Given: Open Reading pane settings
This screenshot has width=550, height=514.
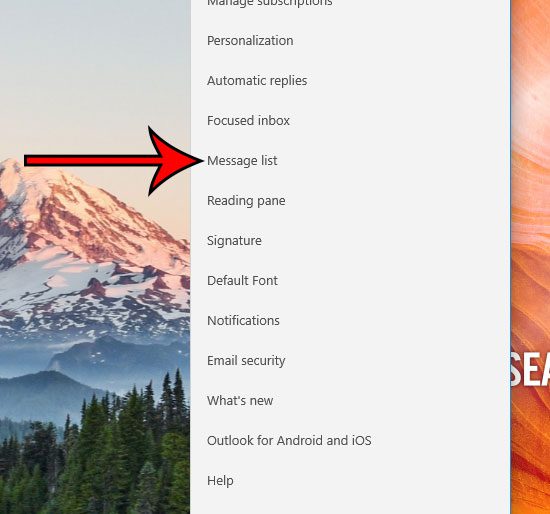Looking at the screenshot, I should (x=246, y=201).
